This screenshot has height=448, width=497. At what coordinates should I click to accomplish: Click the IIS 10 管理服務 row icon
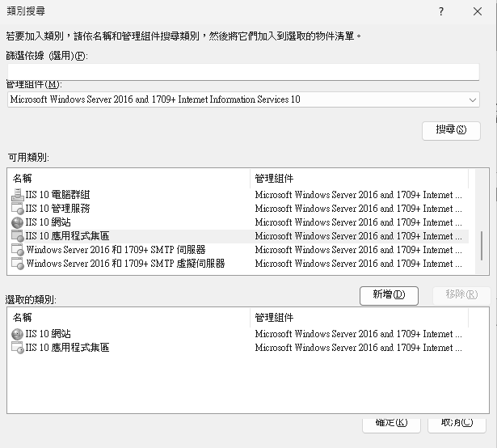[18, 209]
